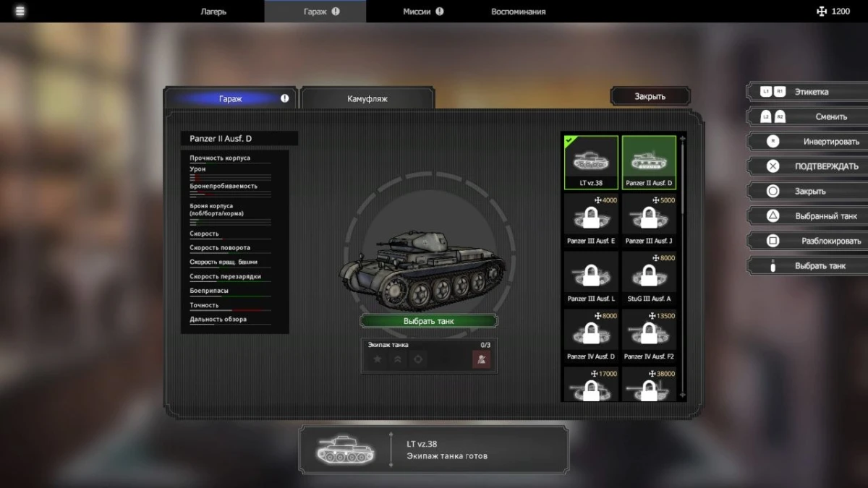The height and width of the screenshot is (488, 868).
Task: Select locked Panzer IV Ausf. F2 tank
Action: pos(649,335)
